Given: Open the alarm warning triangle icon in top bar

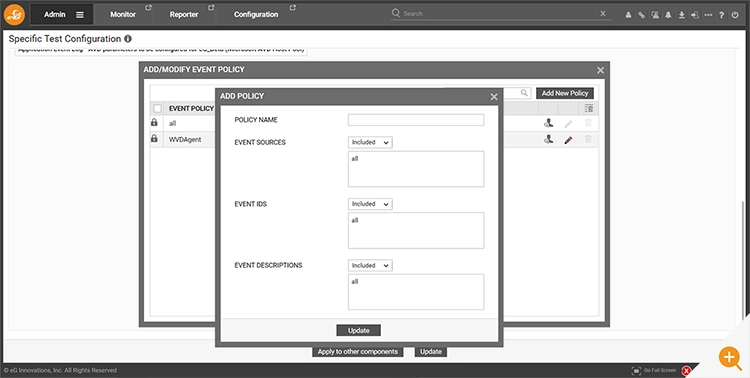Looking at the screenshot, I should [655, 15].
